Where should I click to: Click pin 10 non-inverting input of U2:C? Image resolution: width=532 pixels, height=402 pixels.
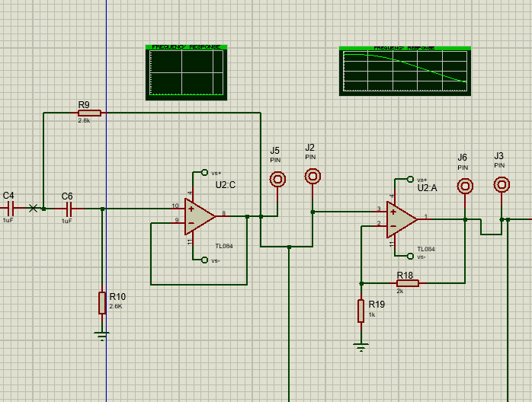[178, 209]
